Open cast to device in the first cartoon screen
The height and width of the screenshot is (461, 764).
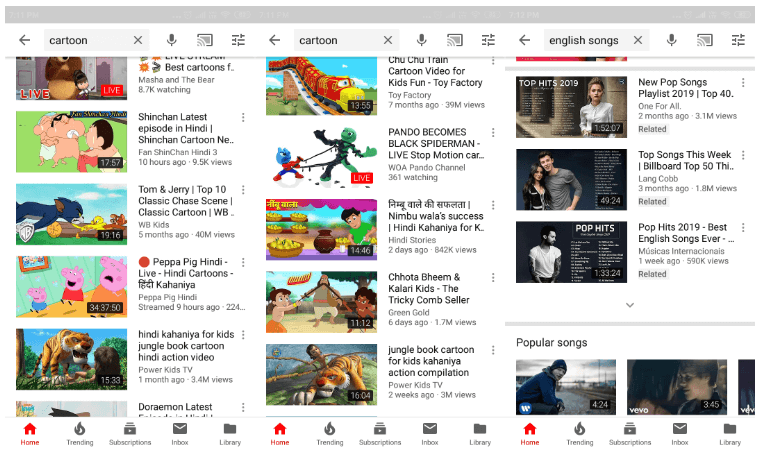(x=205, y=40)
